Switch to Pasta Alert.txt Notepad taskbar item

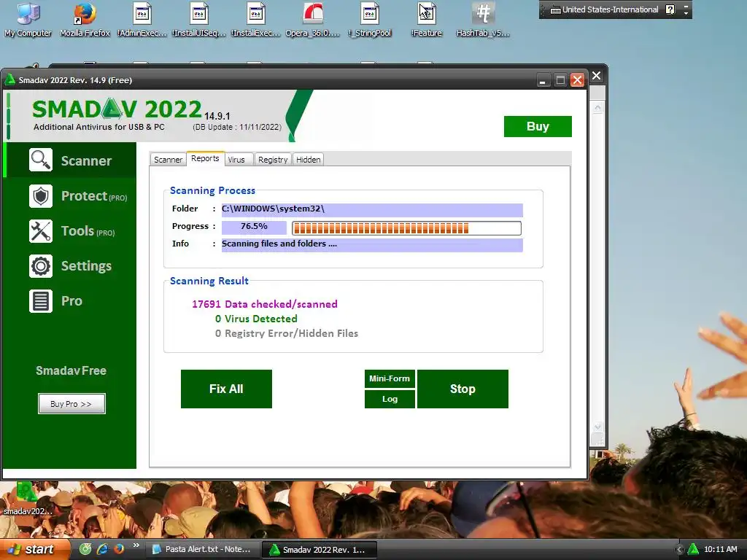coord(203,550)
